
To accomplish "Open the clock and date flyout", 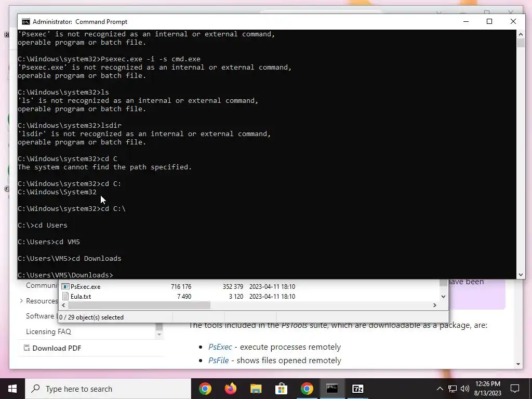I will (487, 389).
